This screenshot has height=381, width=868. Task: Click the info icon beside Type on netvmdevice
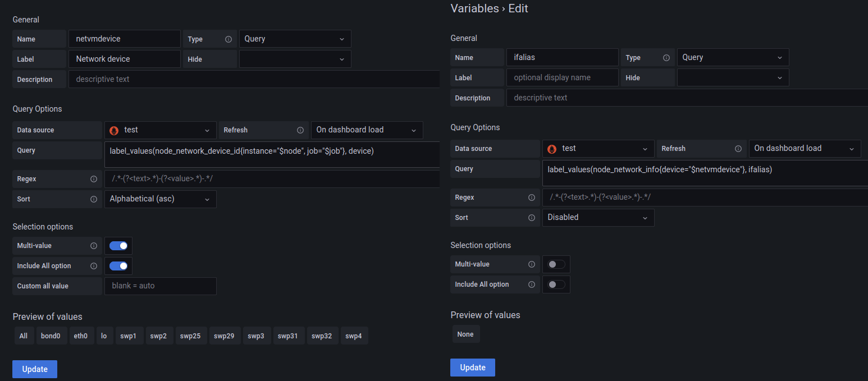pos(229,39)
